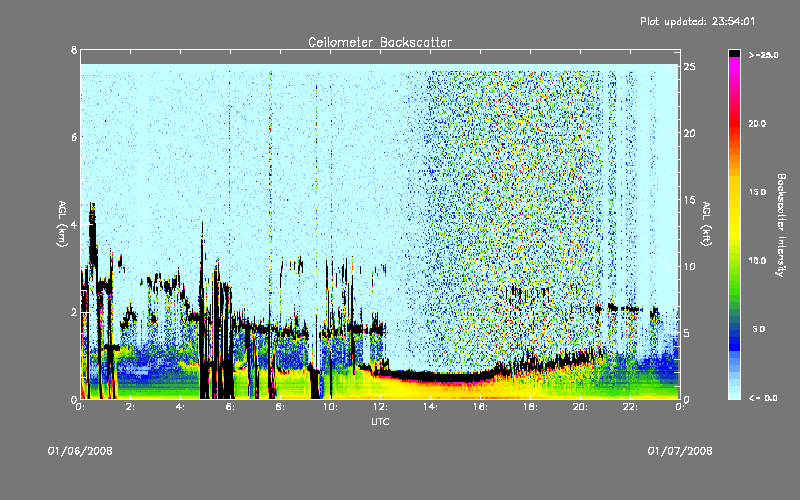This screenshot has height=500, width=800.
Task: Click the 'AGL (km)' left axis label
Action: click(x=62, y=224)
